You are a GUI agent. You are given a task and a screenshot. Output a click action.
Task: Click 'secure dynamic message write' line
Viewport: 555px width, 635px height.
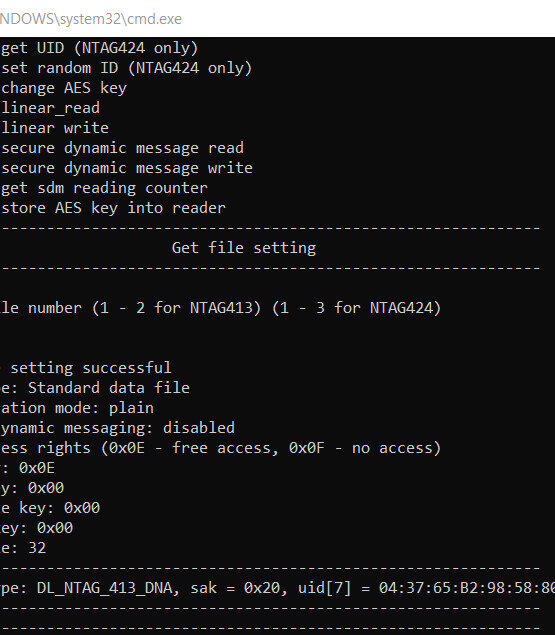tap(127, 168)
